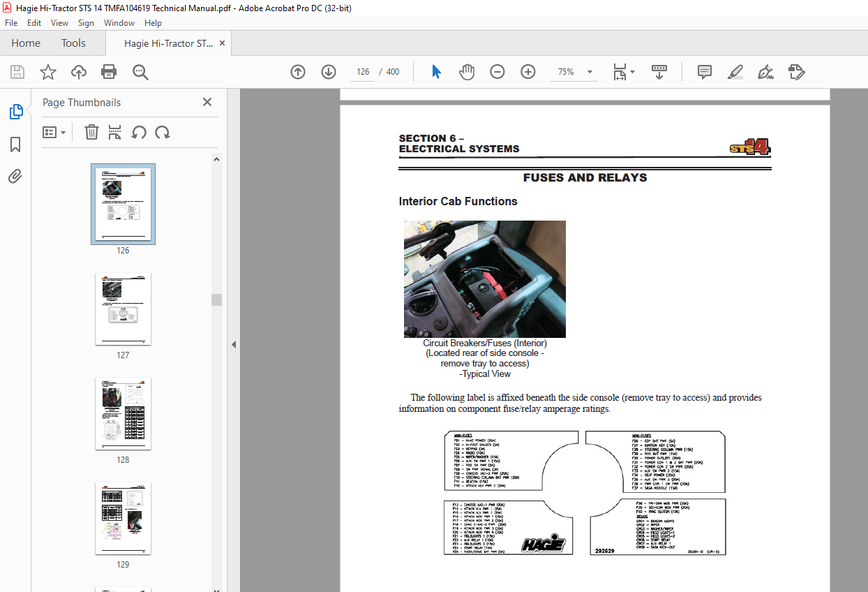Go to previous page arrow
Viewport: 868px width, 592px height.
[298, 72]
